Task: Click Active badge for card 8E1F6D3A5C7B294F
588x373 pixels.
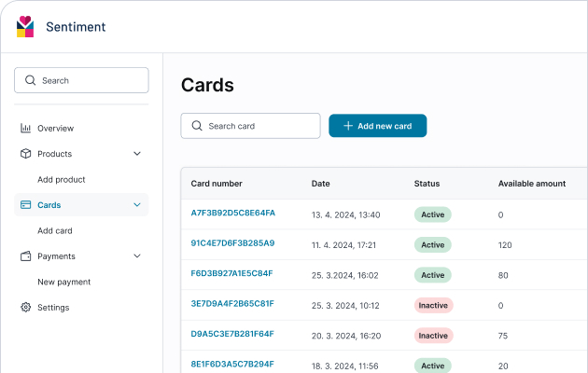Action: pyautogui.click(x=433, y=366)
